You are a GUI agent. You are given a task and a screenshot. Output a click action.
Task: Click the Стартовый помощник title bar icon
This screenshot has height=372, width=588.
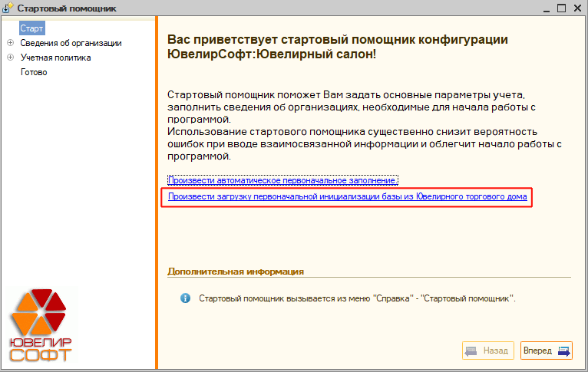[8, 8]
